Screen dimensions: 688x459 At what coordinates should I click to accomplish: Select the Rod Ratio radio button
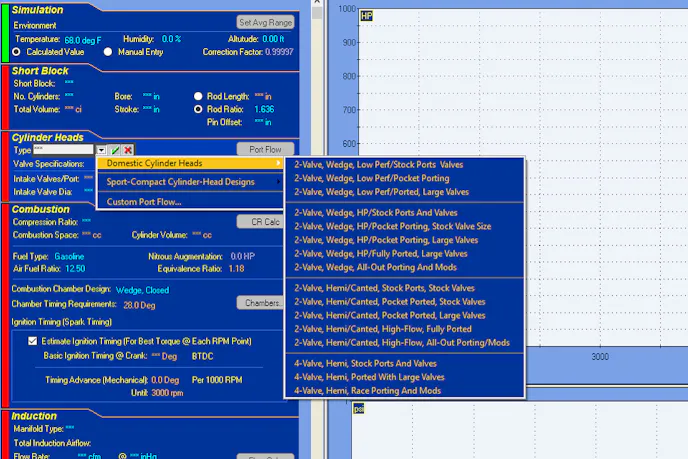pyautogui.click(x=198, y=109)
